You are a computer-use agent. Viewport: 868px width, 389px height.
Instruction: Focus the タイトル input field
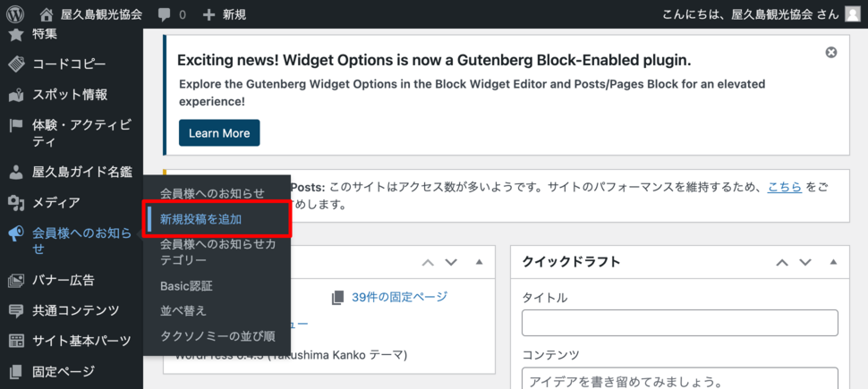[x=680, y=323]
